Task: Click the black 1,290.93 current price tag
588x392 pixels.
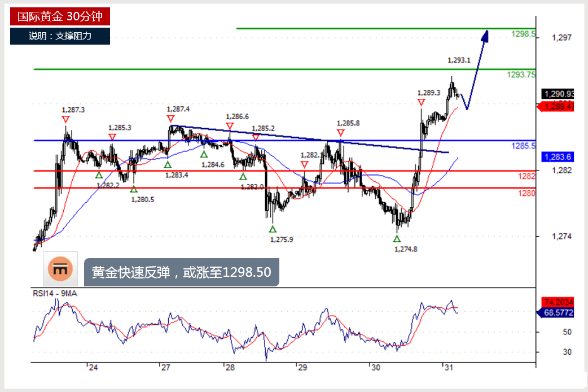Action: tap(558, 94)
